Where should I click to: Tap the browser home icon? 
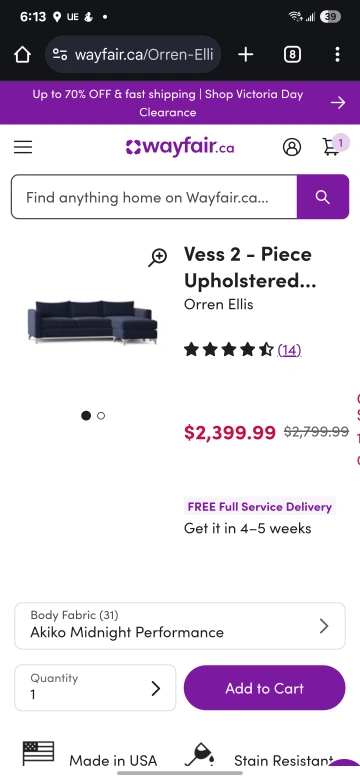click(x=22, y=55)
